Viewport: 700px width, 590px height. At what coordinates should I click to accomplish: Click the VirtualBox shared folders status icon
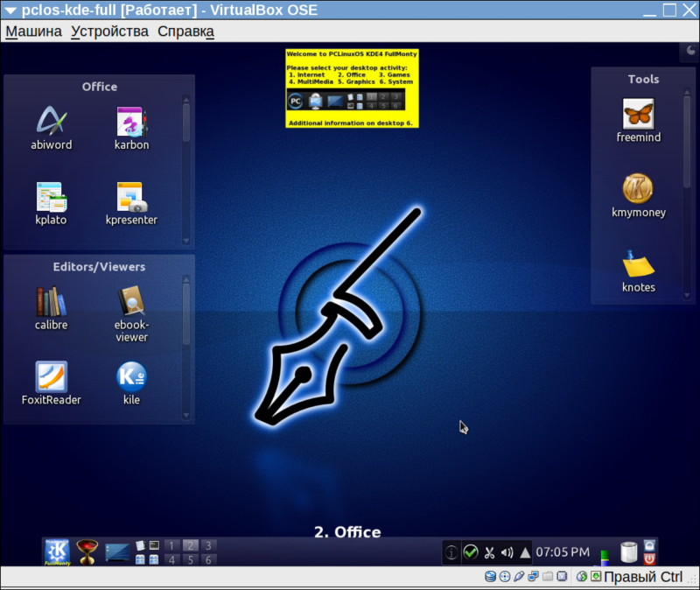(548, 577)
